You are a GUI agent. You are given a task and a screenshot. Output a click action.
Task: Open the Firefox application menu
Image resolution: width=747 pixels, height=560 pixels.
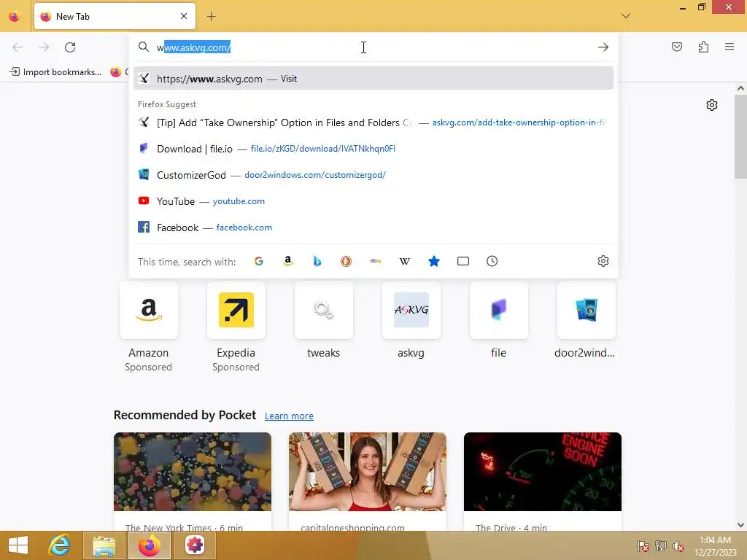[729, 47]
